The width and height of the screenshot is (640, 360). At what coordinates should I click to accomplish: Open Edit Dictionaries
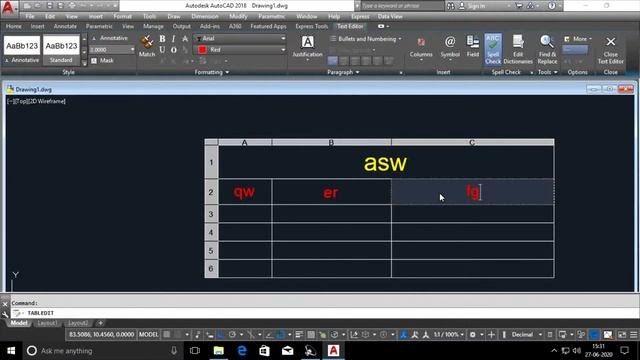click(518, 49)
